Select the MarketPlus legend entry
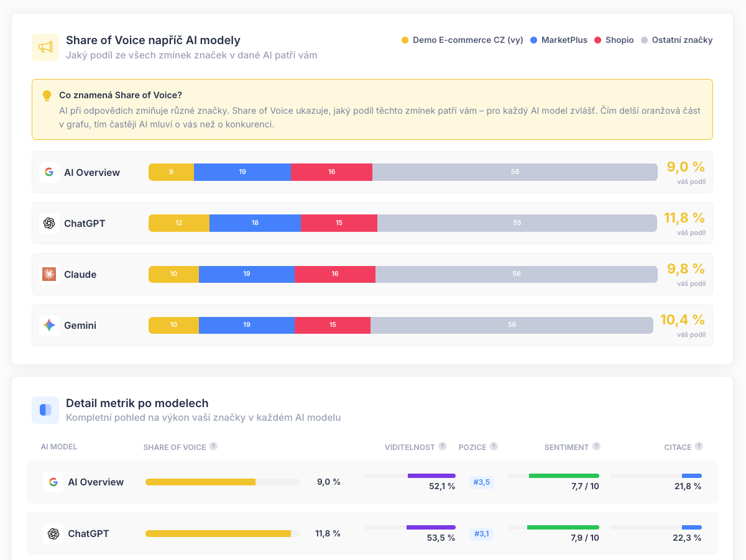Screen dimensions: 746x560 click(x=559, y=40)
